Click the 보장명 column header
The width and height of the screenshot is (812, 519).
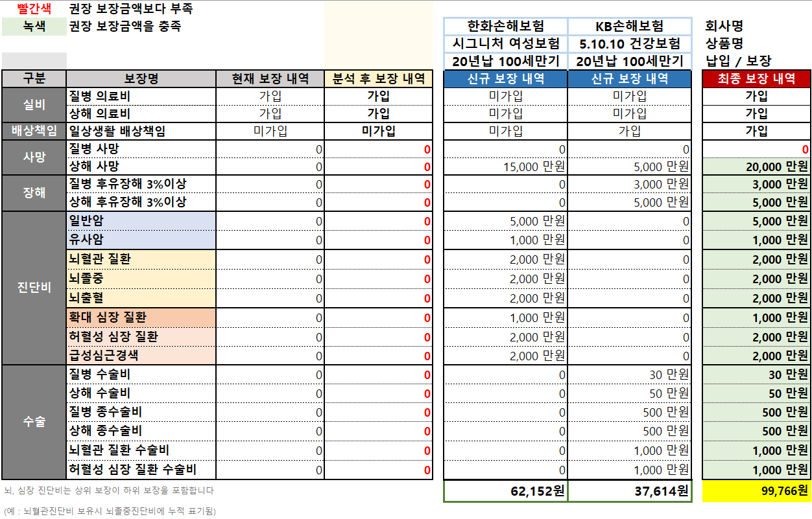point(141,78)
